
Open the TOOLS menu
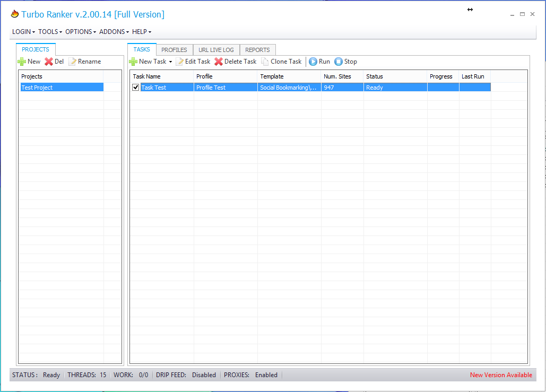pos(50,32)
